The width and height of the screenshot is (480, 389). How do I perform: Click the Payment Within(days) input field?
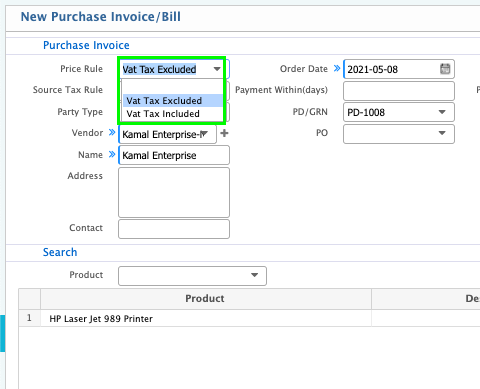(399, 91)
